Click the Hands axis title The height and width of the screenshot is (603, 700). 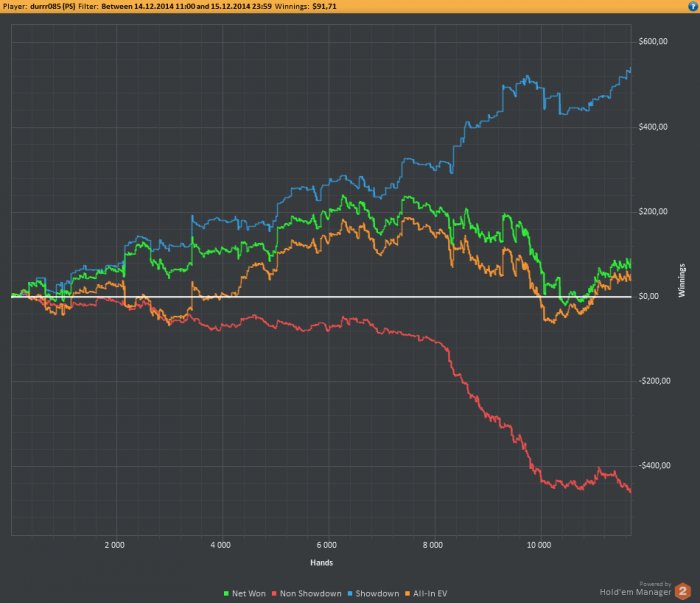click(x=321, y=563)
